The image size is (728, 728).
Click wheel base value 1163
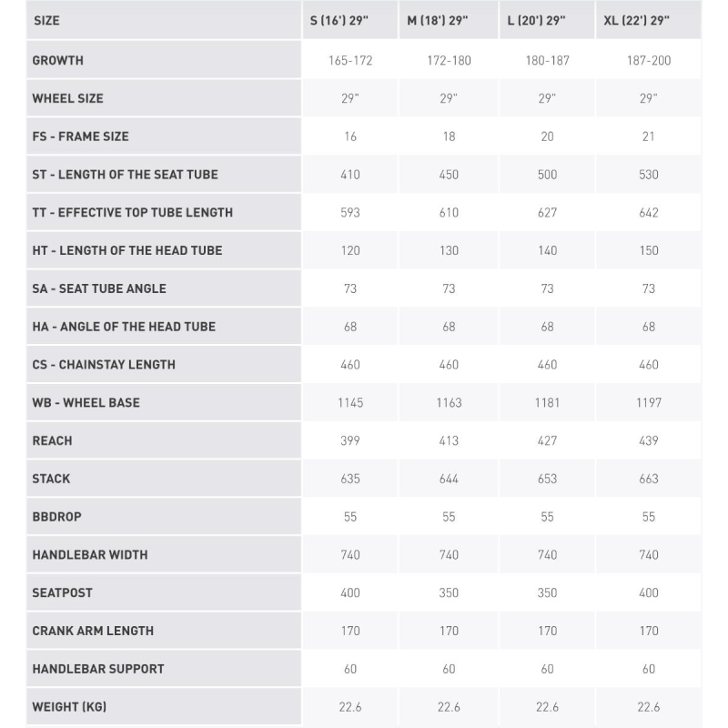449,403
